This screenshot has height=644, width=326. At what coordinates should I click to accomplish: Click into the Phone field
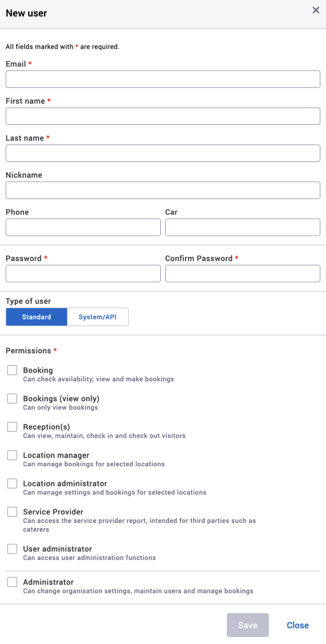pyautogui.click(x=83, y=227)
